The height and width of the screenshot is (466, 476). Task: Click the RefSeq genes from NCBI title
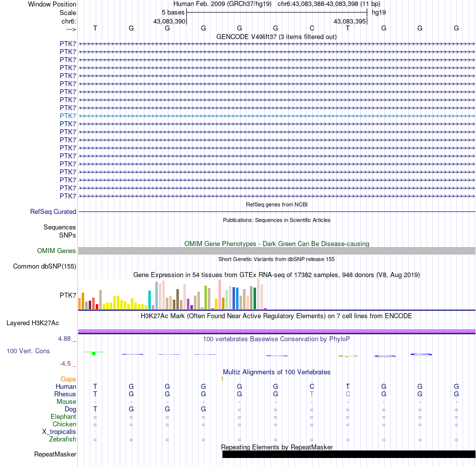point(277,204)
